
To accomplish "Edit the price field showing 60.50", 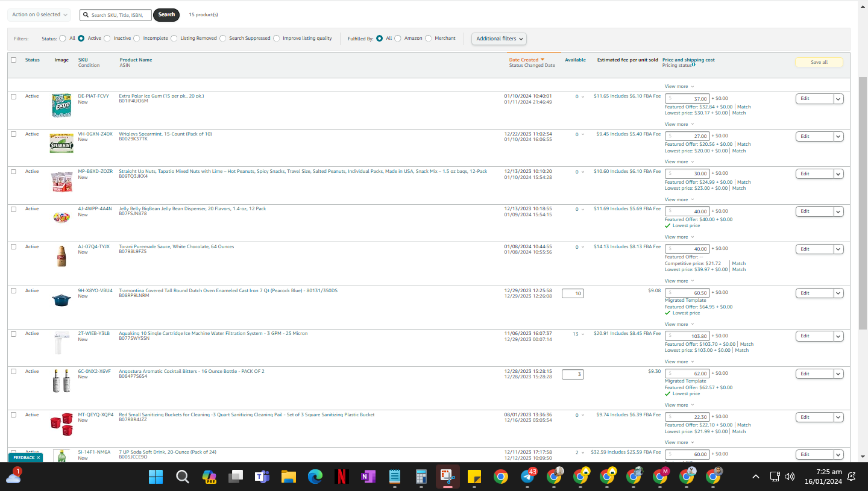I will (687, 293).
